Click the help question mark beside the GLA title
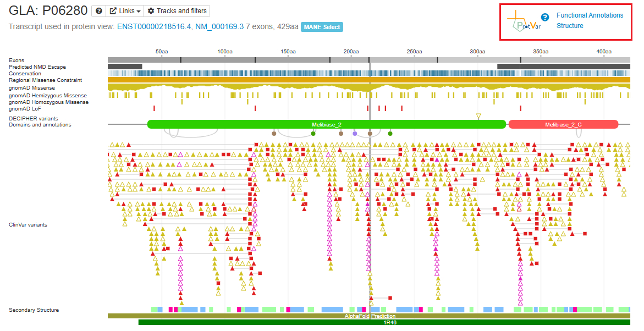644x331 pixels. tap(98, 11)
